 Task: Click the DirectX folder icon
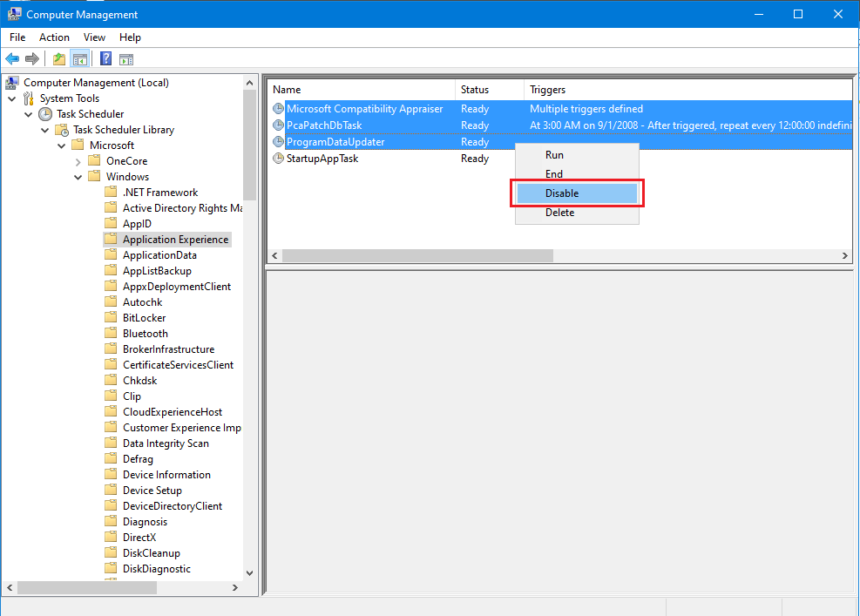point(111,537)
